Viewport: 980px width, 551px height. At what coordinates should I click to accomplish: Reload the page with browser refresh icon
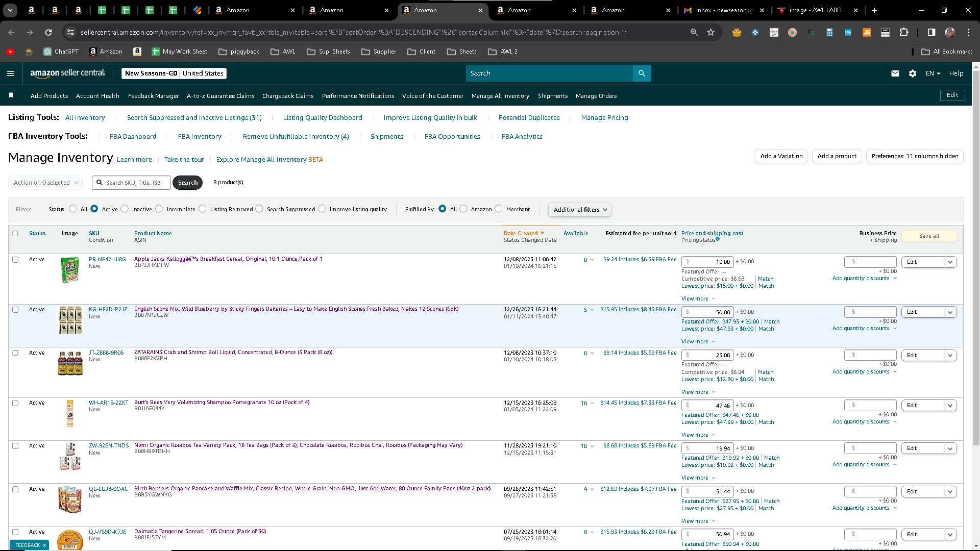coord(48,32)
